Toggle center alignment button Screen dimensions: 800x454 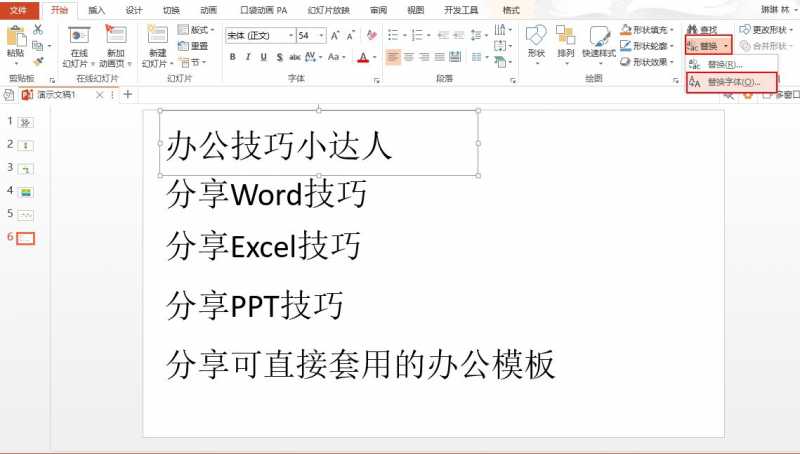tap(409, 57)
